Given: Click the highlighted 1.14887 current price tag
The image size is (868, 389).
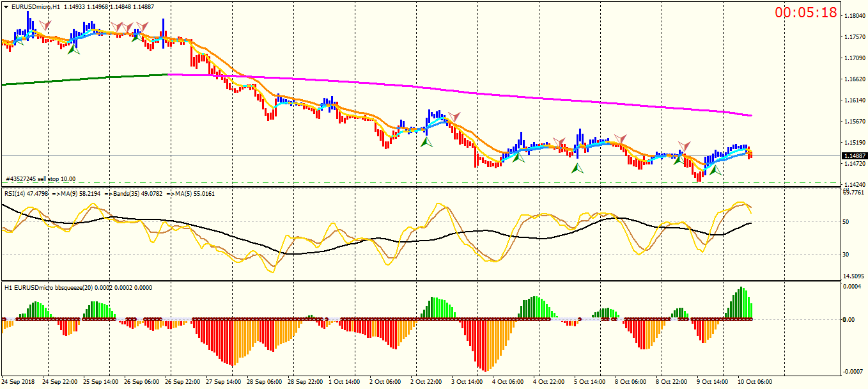Looking at the screenshot, I should tap(855, 155).
